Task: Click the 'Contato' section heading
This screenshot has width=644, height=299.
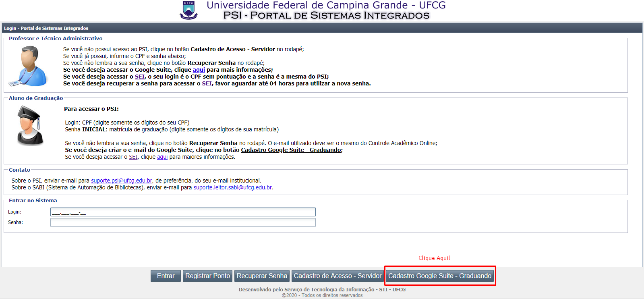Action: [19, 170]
